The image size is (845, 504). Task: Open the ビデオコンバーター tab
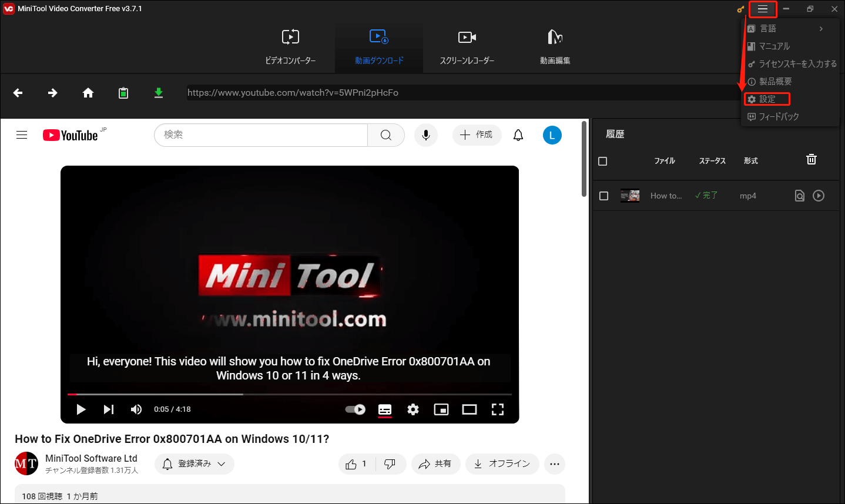290,48
